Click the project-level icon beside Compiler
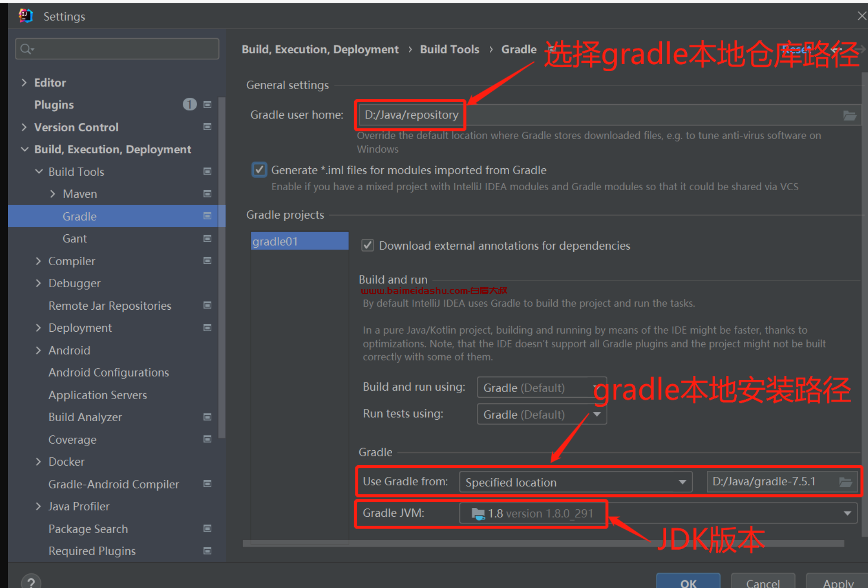The height and width of the screenshot is (588, 868). (x=208, y=261)
